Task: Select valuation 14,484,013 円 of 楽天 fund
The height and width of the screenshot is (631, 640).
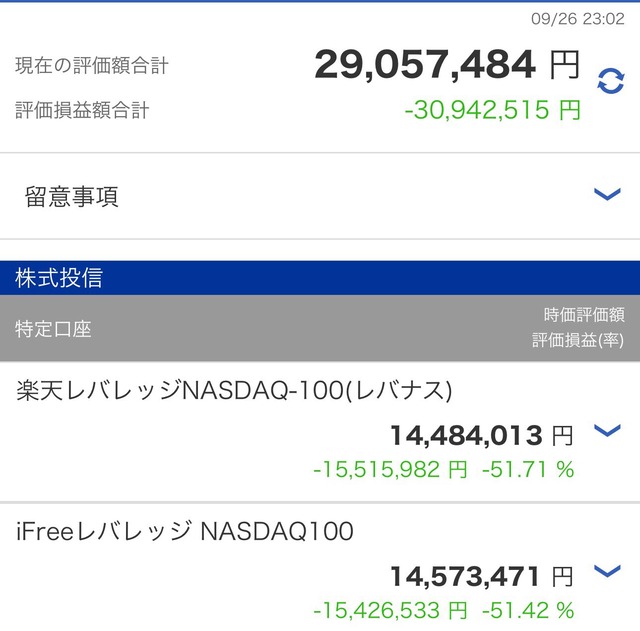Action: [x=480, y=436]
